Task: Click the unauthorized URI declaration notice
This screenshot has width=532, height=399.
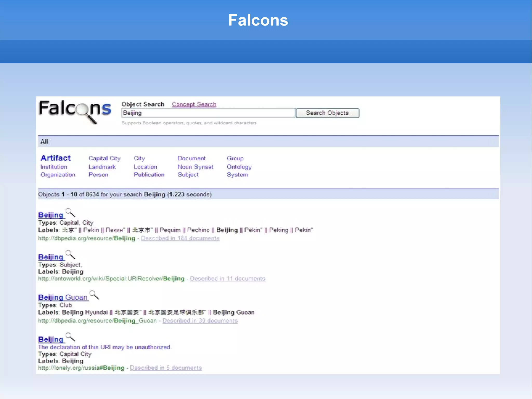Action: coord(105,347)
